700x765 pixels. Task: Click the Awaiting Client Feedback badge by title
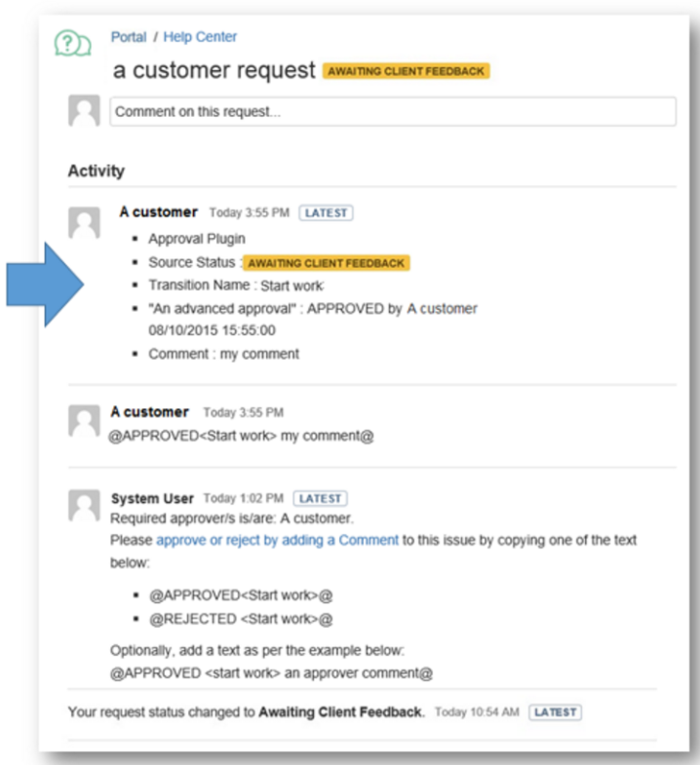(x=406, y=71)
